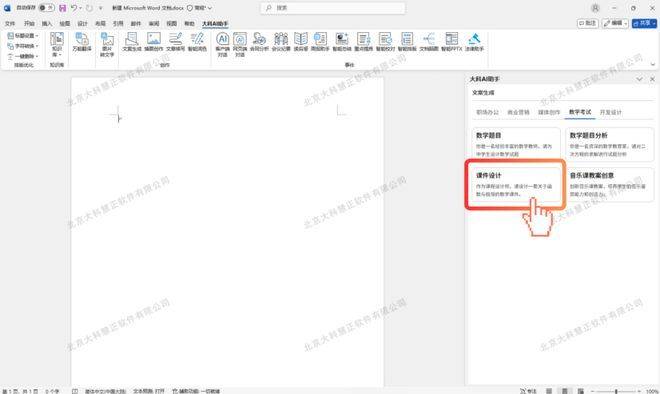Screen dimensions: 660x394
Task: Choose the 课件设计 template card
Action: [x=516, y=184]
